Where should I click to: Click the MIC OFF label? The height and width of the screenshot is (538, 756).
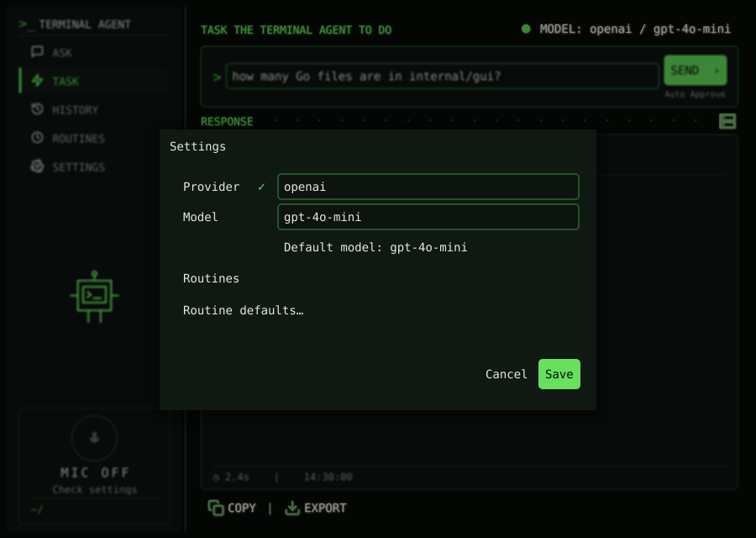(94, 472)
